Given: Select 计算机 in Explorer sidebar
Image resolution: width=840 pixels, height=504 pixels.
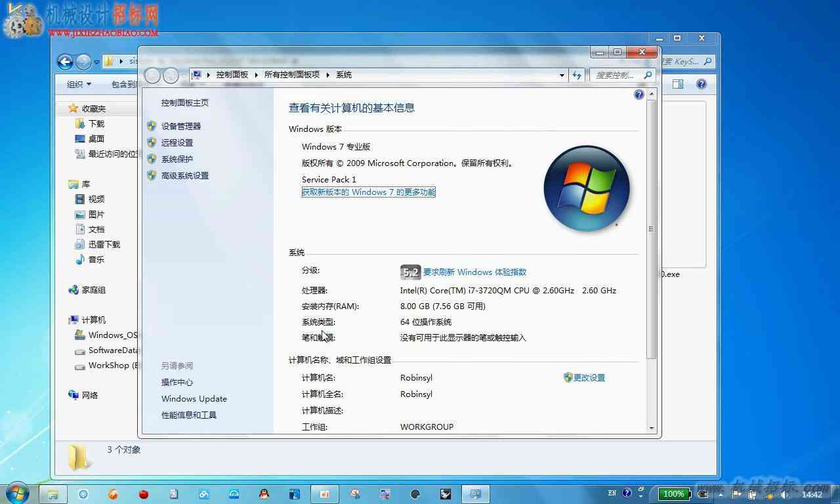Looking at the screenshot, I should click(x=93, y=320).
